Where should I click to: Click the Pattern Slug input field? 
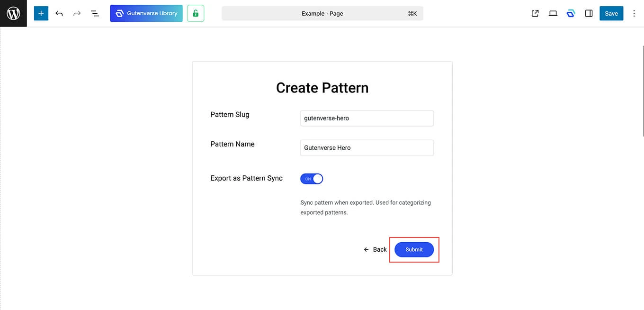coord(367,118)
